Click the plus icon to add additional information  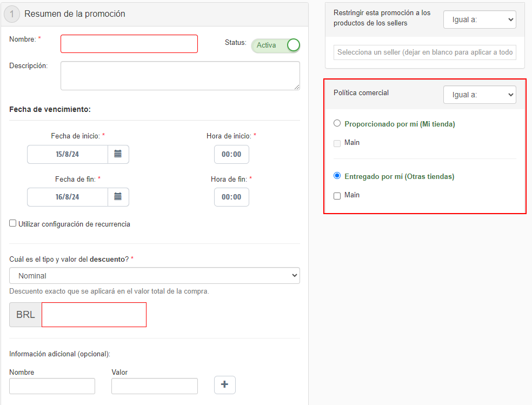coord(225,385)
